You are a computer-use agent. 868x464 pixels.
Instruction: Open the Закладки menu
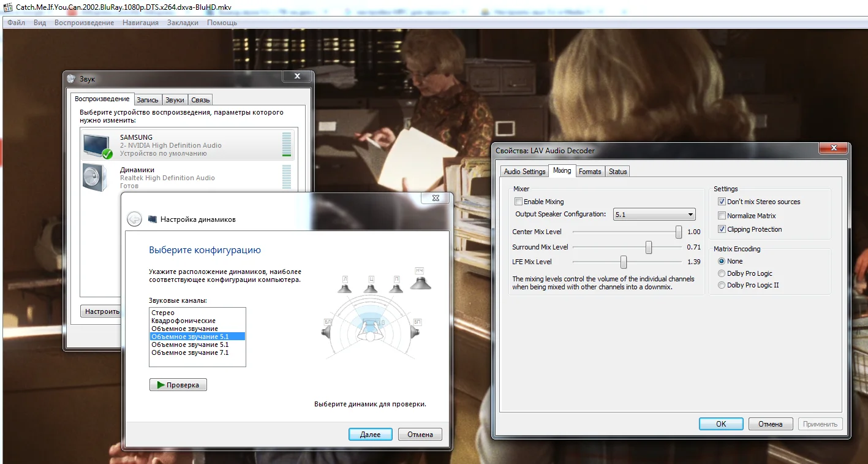(x=183, y=23)
